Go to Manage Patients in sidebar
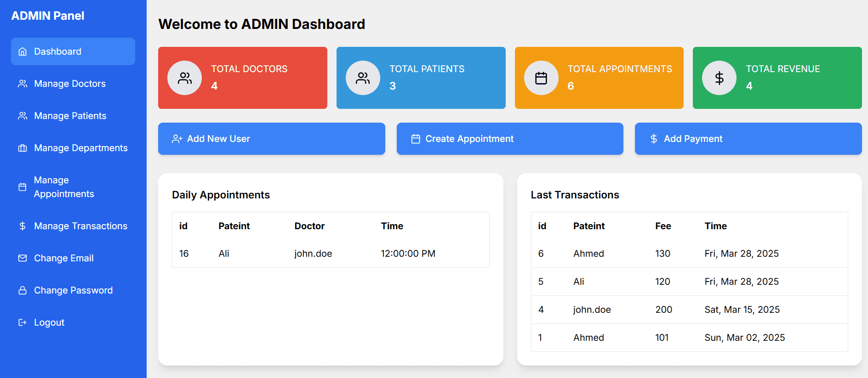Image resolution: width=868 pixels, height=378 pixels. tap(70, 116)
